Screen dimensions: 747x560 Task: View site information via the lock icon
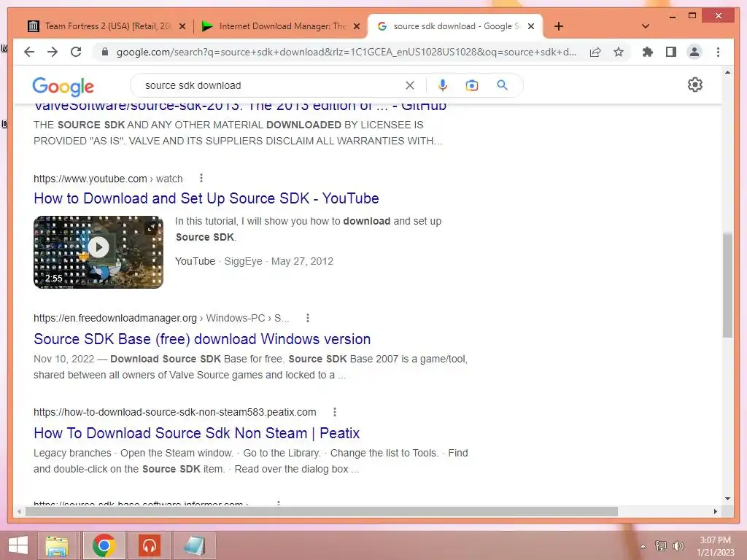105,52
